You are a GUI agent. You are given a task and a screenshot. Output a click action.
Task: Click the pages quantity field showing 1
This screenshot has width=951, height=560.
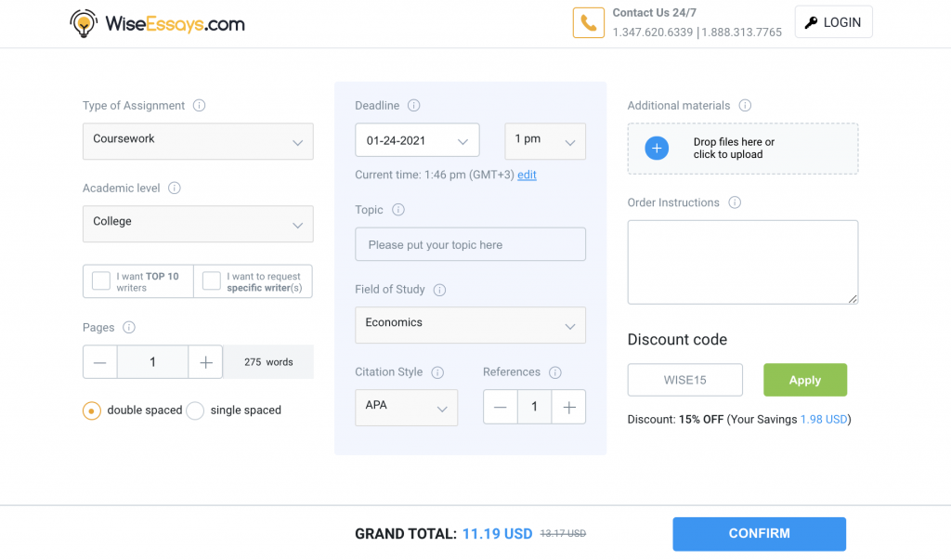click(153, 362)
